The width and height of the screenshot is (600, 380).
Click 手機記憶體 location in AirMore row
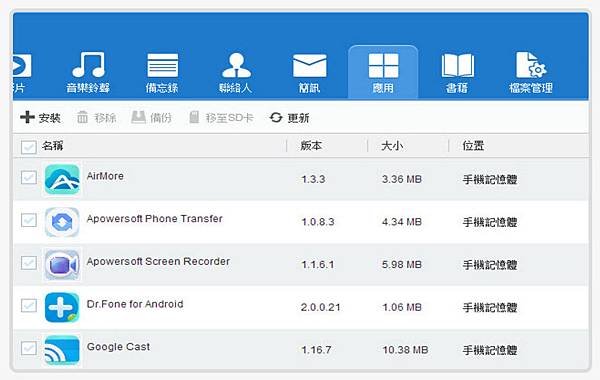click(490, 179)
